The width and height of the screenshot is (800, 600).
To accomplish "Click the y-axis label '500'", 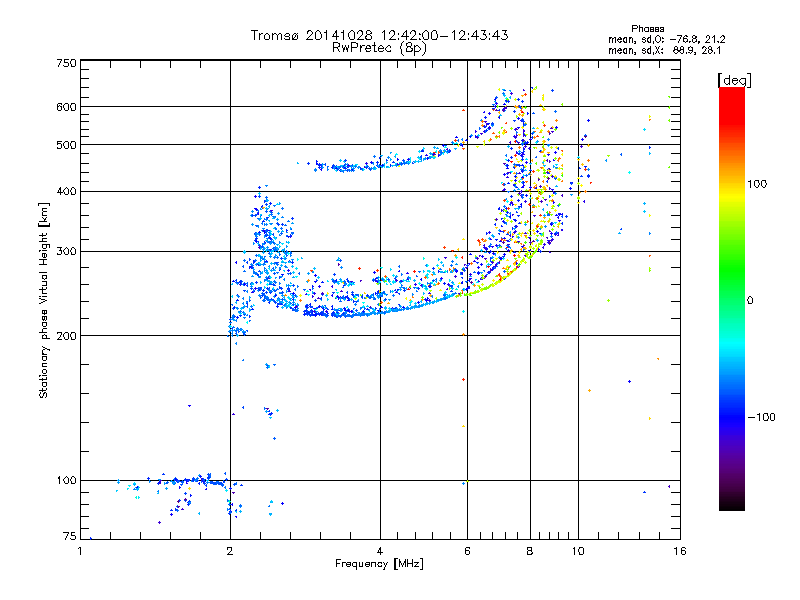I will (x=66, y=145).
